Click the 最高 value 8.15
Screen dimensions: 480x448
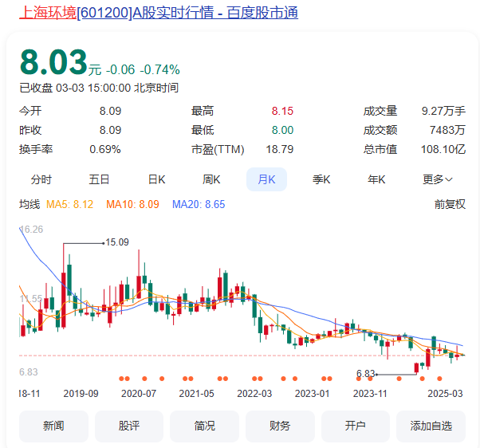point(282,111)
